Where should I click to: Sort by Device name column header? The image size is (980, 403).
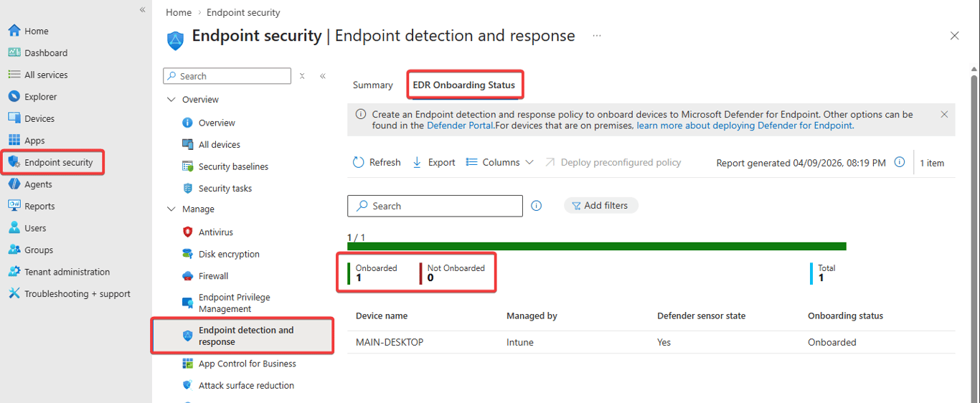(382, 316)
